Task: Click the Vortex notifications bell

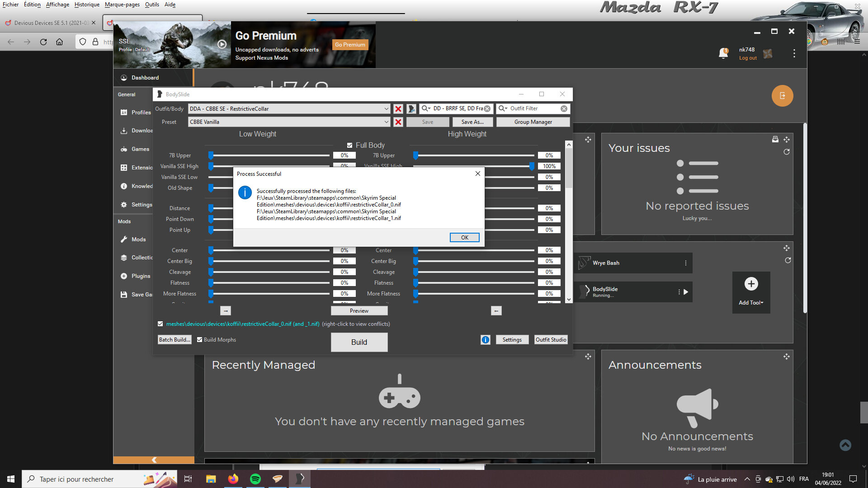Action: click(x=723, y=53)
